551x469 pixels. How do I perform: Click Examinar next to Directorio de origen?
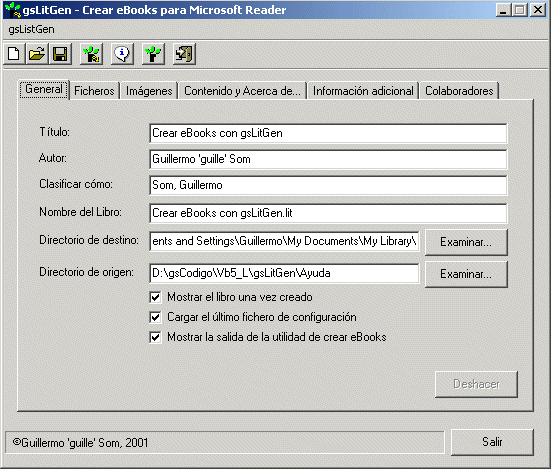click(466, 274)
